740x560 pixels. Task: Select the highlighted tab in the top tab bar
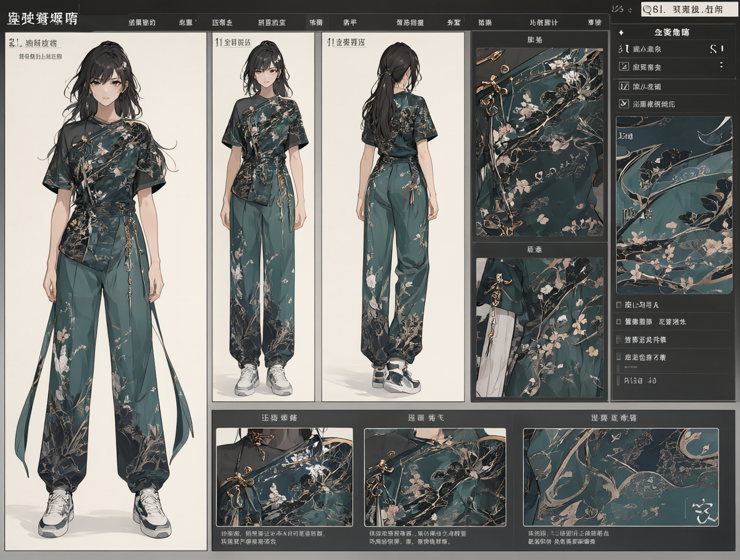(316, 22)
